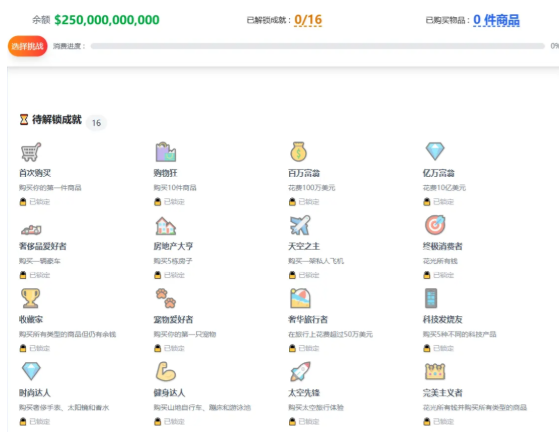Click the phone icon for 科技发烧友

(x=431, y=298)
